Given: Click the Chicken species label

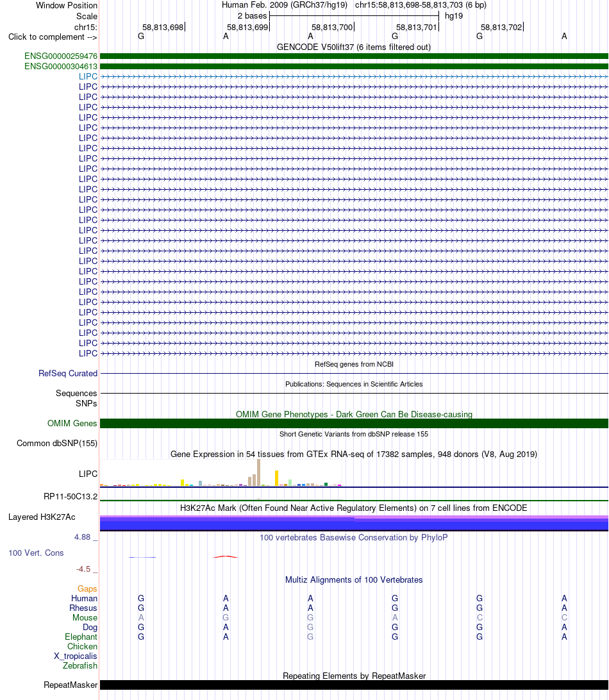Looking at the screenshot, I should [x=82, y=646].
